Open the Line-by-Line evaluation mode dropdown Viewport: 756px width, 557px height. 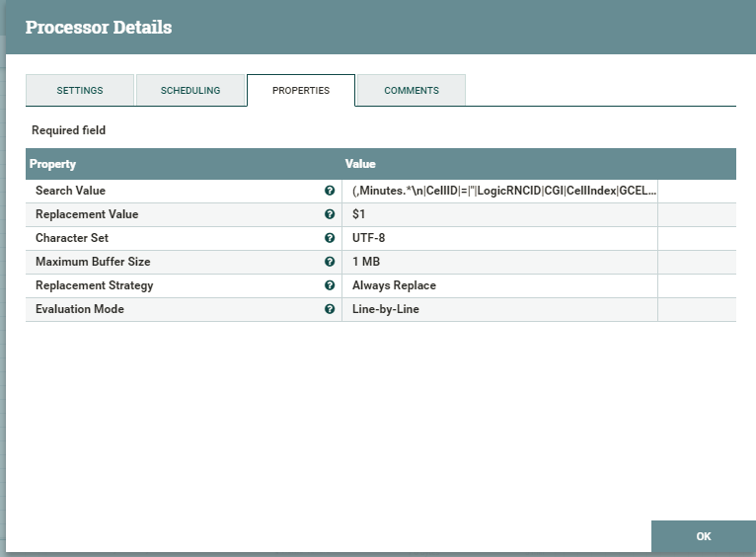pyautogui.click(x=498, y=309)
